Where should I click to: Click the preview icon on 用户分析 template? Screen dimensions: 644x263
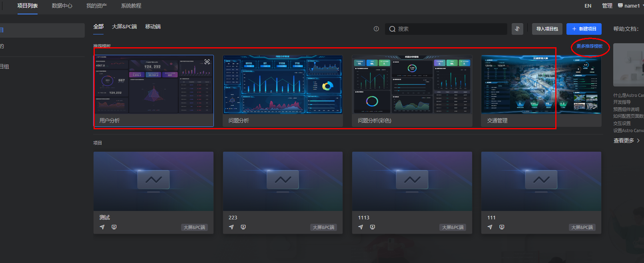click(x=207, y=62)
